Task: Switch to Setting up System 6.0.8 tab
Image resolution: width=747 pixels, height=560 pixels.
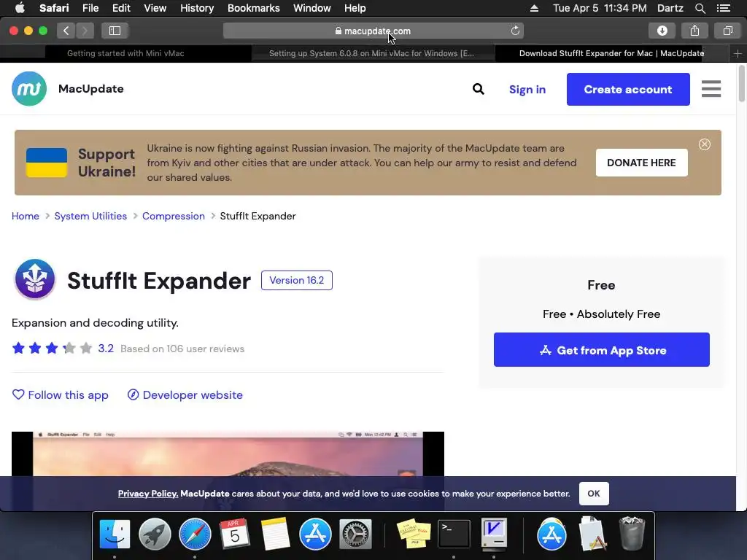Action: (x=371, y=53)
